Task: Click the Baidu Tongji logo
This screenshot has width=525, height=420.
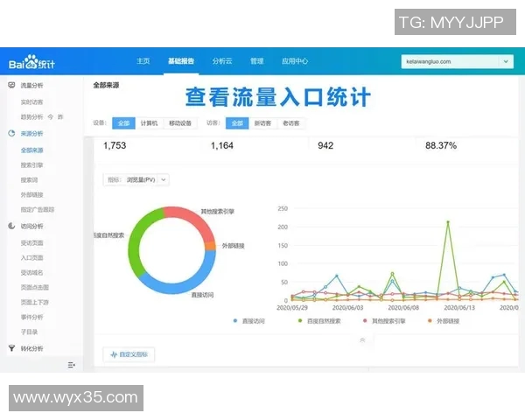Action: coord(31,62)
